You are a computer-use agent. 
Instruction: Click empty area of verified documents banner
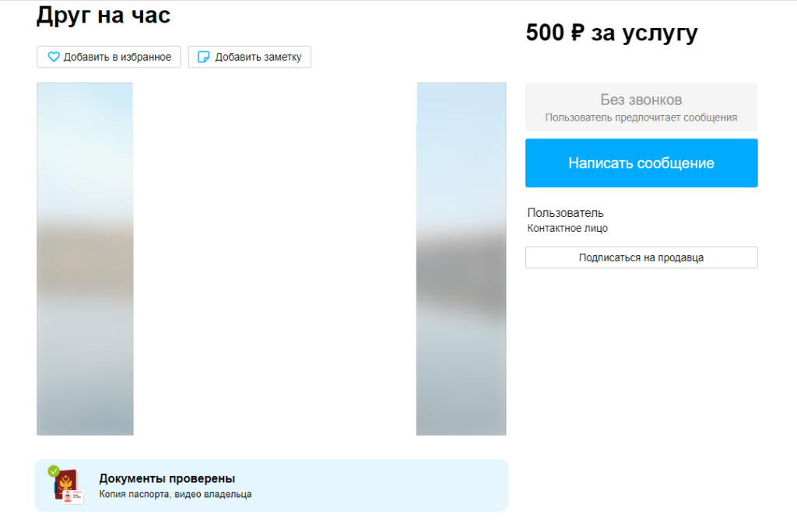click(x=389, y=485)
